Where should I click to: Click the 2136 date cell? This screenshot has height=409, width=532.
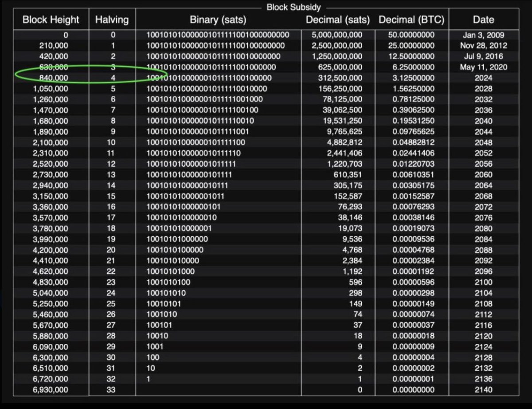(x=483, y=379)
